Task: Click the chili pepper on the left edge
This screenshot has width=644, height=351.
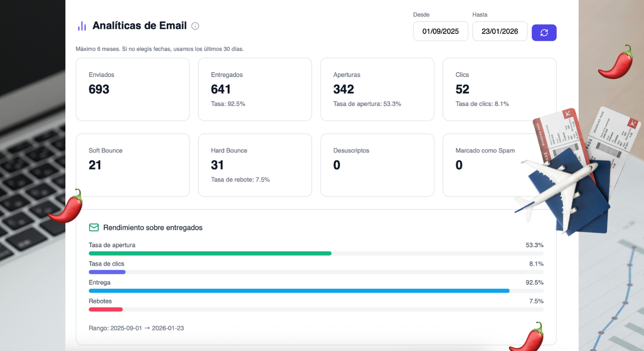Action: tap(66, 206)
